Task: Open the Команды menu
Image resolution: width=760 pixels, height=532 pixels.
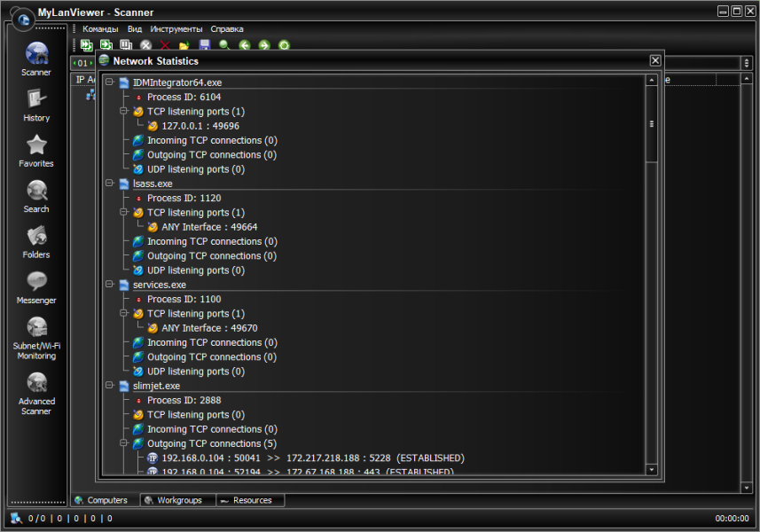Action: pyautogui.click(x=100, y=29)
